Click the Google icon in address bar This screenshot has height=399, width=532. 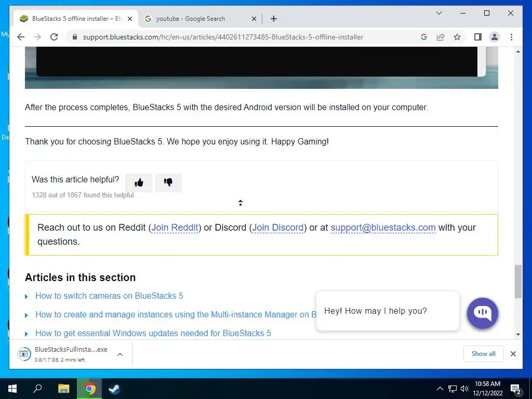424,37
